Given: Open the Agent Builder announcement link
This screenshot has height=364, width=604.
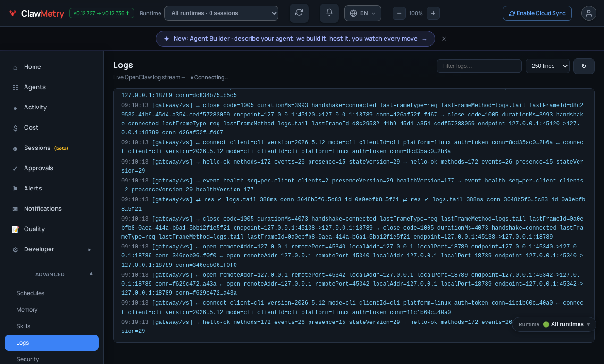Looking at the screenshot, I should pyautogui.click(x=295, y=39).
